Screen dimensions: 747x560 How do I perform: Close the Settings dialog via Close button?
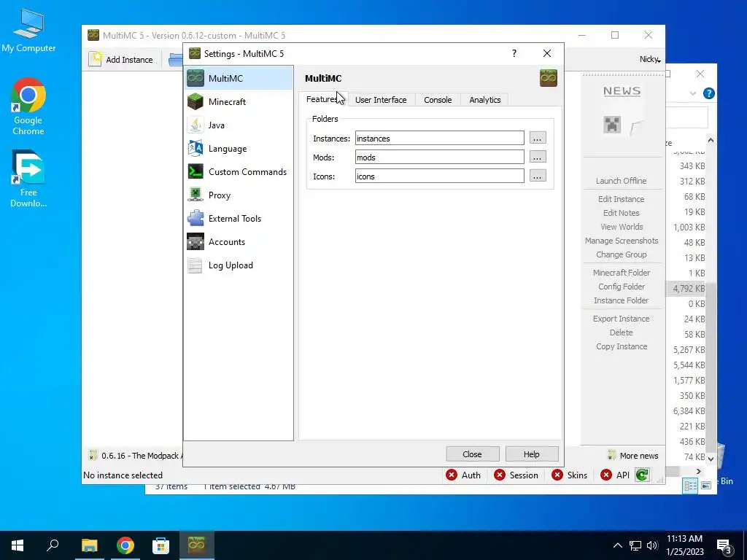pyautogui.click(x=472, y=454)
